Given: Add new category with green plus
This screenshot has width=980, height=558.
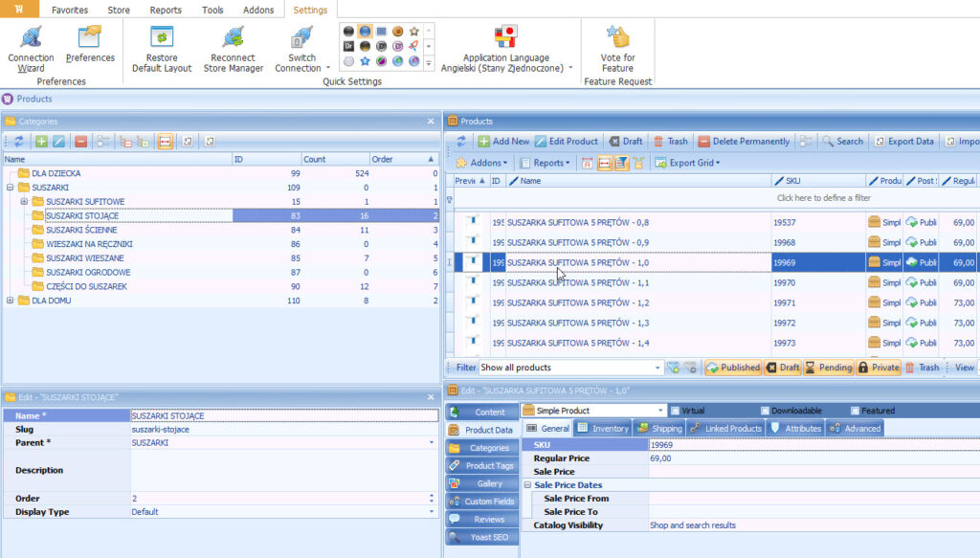Looking at the screenshot, I should point(41,142).
